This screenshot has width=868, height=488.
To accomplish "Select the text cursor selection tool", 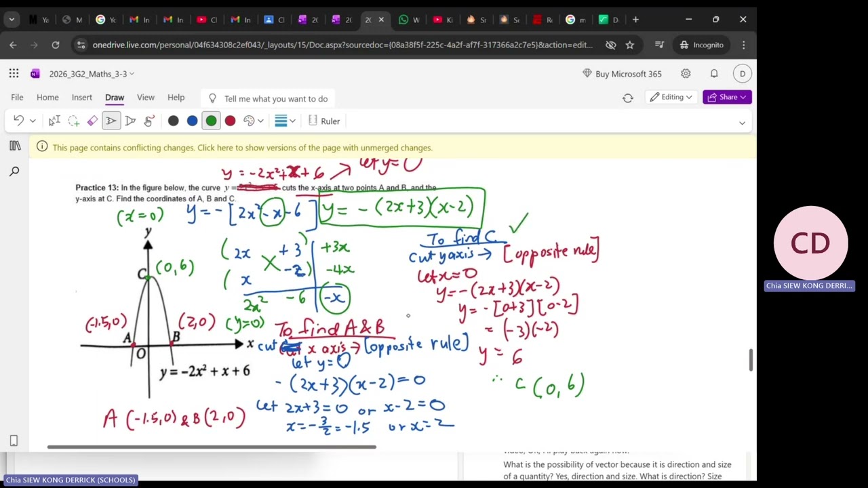I will 54,121.
